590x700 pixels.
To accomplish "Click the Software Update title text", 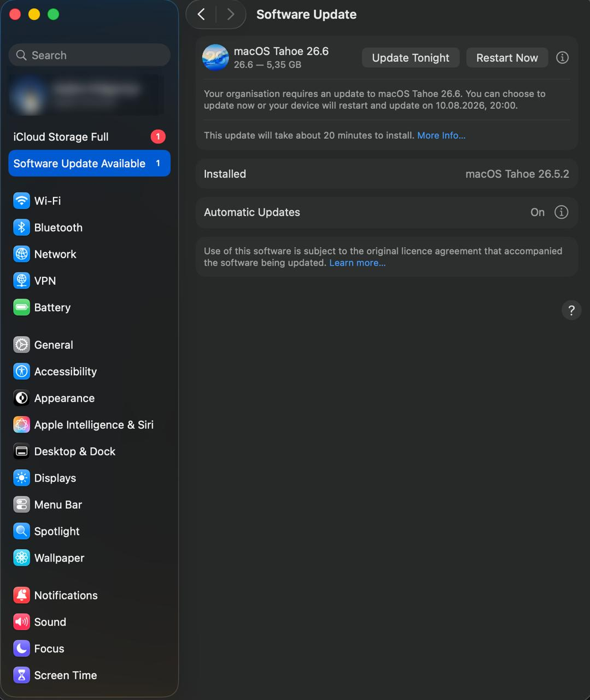I will [306, 14].
